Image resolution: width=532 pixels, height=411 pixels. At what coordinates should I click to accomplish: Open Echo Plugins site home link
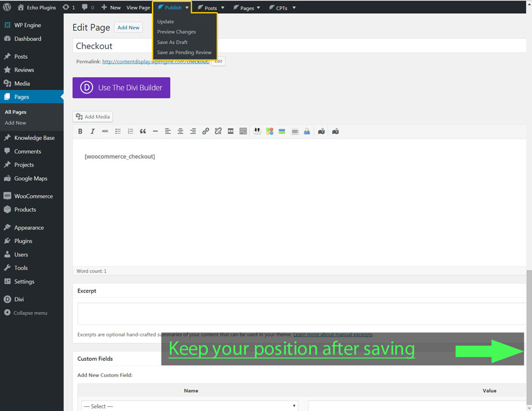[36, 8]
